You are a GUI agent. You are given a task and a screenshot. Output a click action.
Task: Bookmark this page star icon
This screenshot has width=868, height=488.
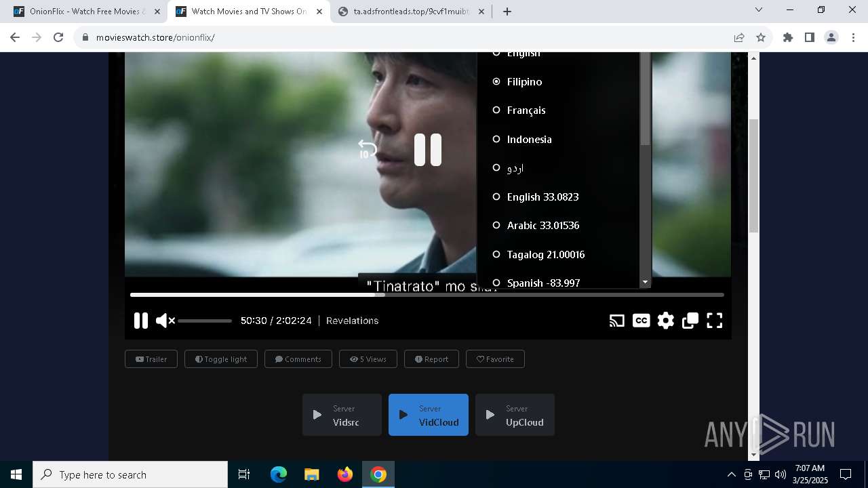point(761,37)
